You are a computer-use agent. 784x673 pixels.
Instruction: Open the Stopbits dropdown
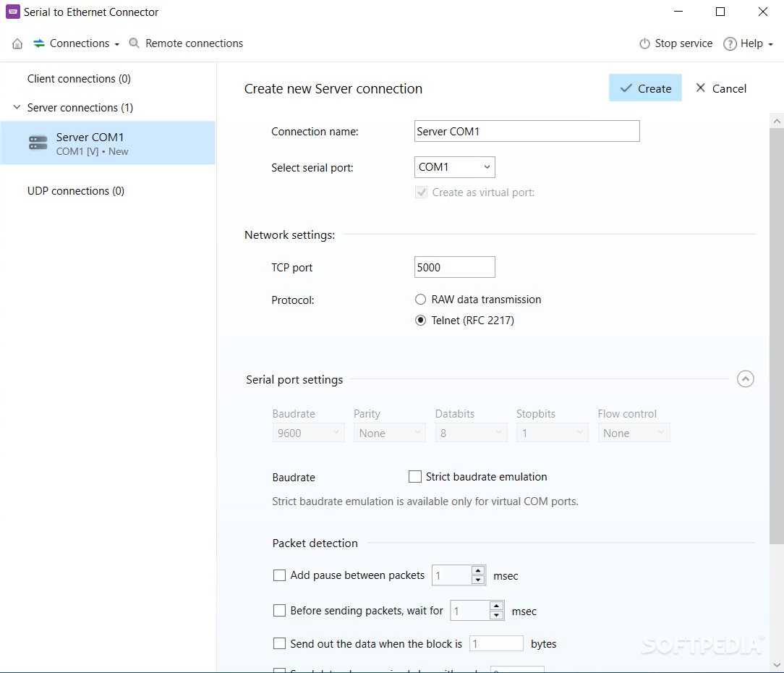coord(552,433)
